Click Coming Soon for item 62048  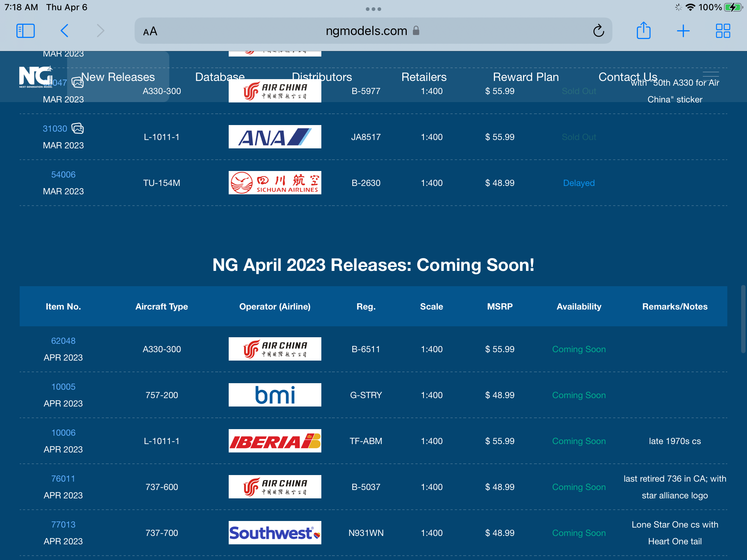(579, 349)
